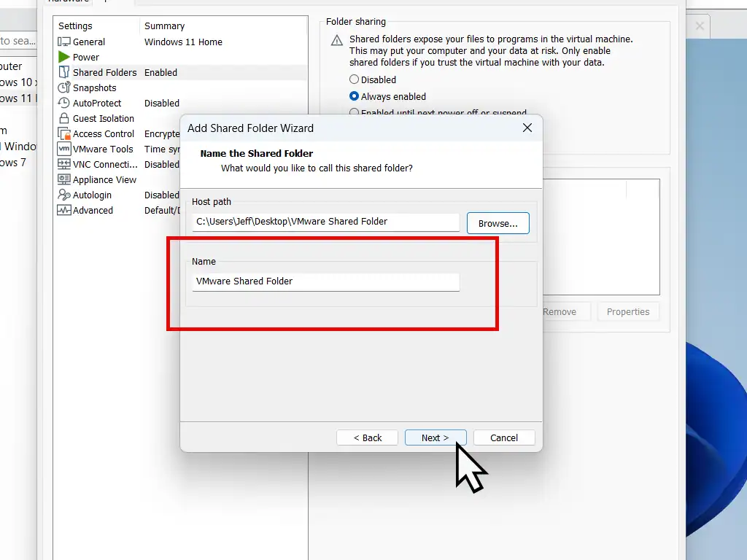Select the Guest Isolation padlock icon
This screenshot has width=747, height=560.
pyautogui.click(x=64, y=118)
